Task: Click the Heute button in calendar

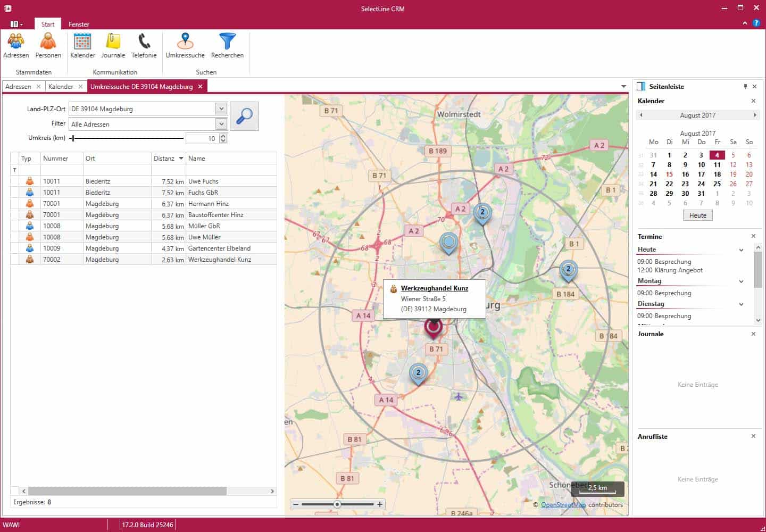Action: point(697,215)
